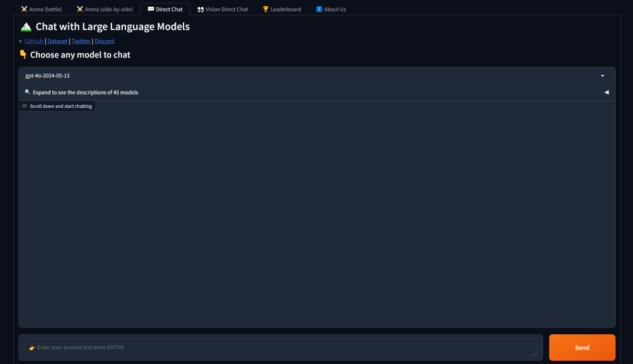Click the magnifying glass icon in the expand row
Viewport: 633px width, 364px height.
27,92
